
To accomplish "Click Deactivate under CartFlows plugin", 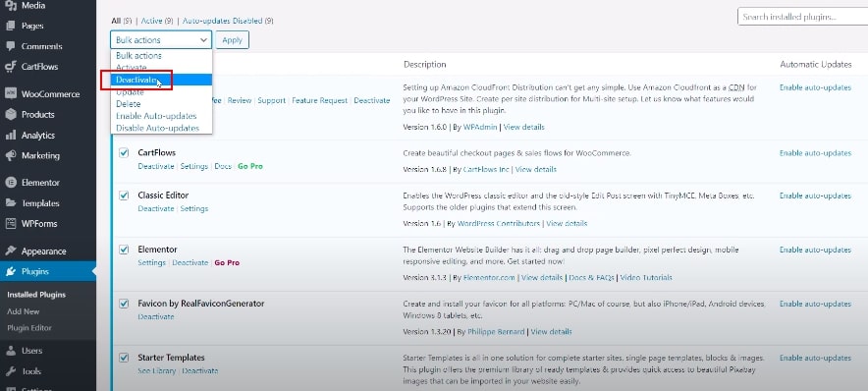I will tap(156, 166).
